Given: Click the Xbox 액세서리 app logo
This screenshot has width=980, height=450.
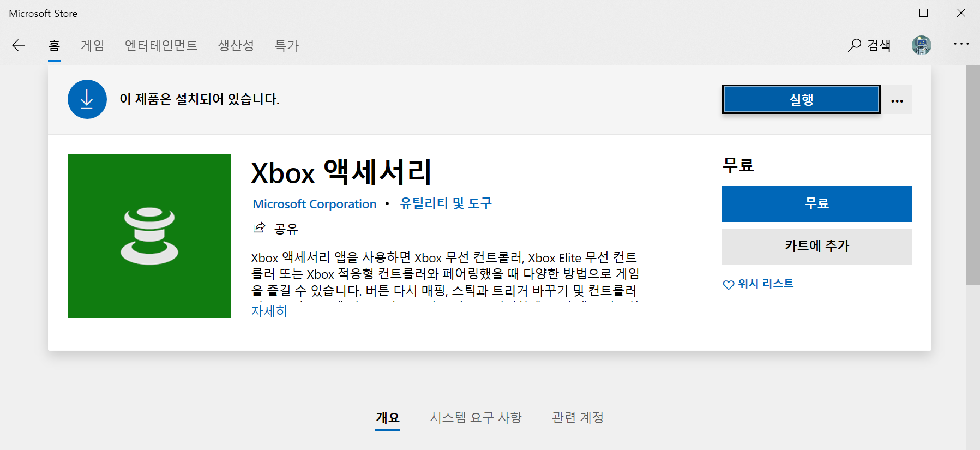Looking at the screenshot, I should (x=149, y=236).
